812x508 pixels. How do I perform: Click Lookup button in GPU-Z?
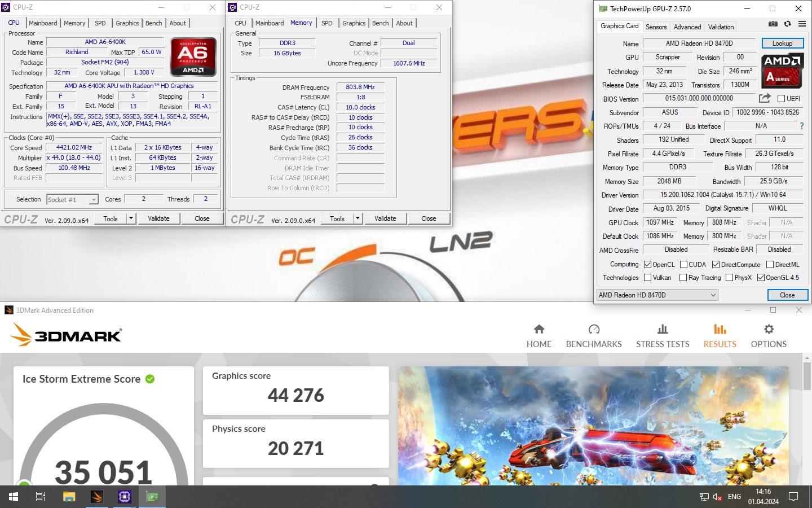click(782, 43)
